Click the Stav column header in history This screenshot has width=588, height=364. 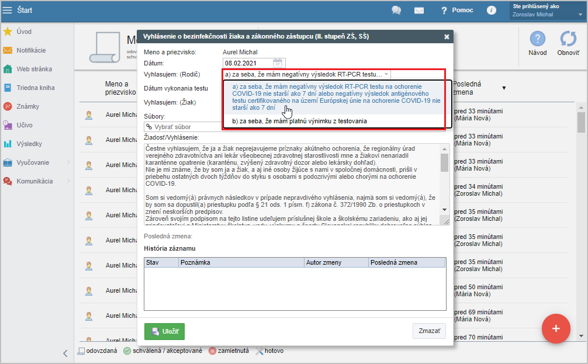pyautogui.click(x=161, y=262)
